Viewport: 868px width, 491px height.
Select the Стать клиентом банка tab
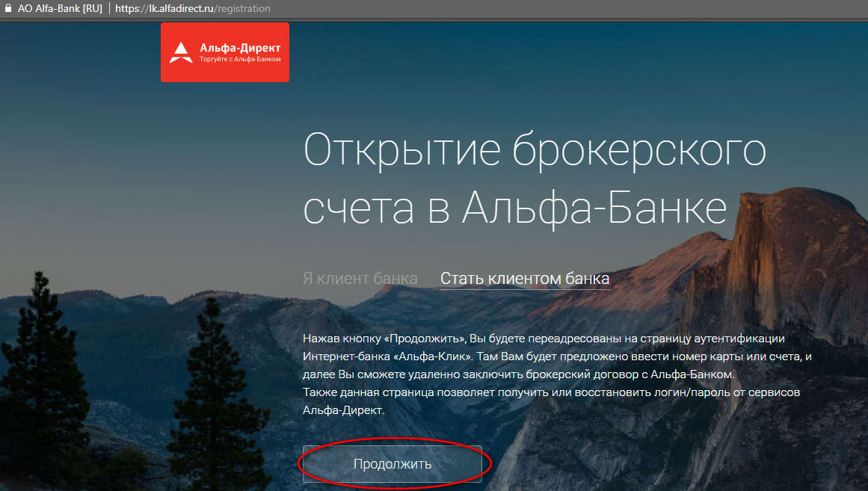(x=525, y=279)
